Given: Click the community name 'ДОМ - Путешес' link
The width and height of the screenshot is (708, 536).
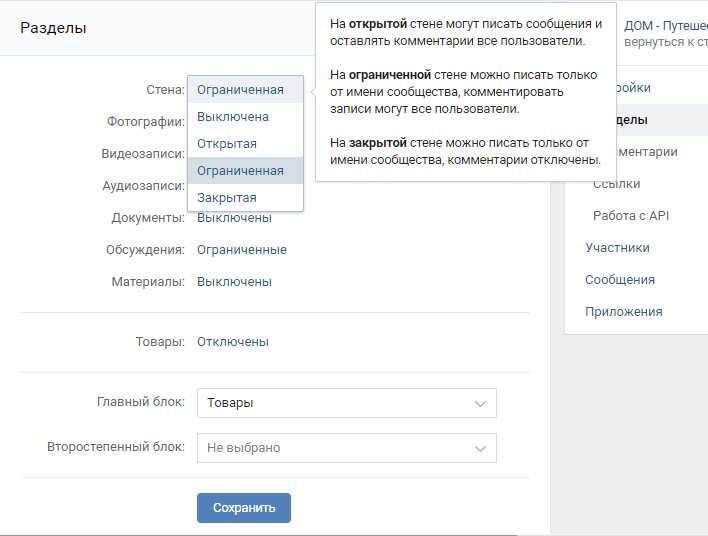Looking at the screenshot, I should coord(666,24).
